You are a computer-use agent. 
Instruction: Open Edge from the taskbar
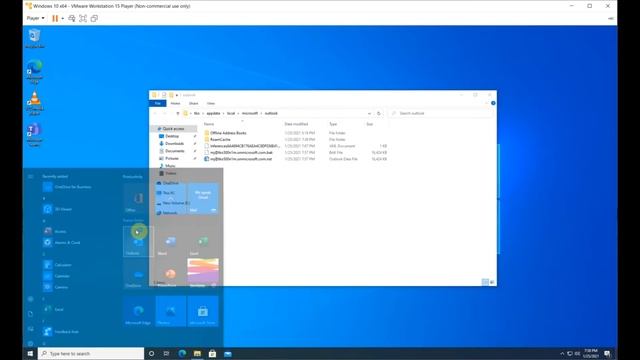click(x=182, y=353)
